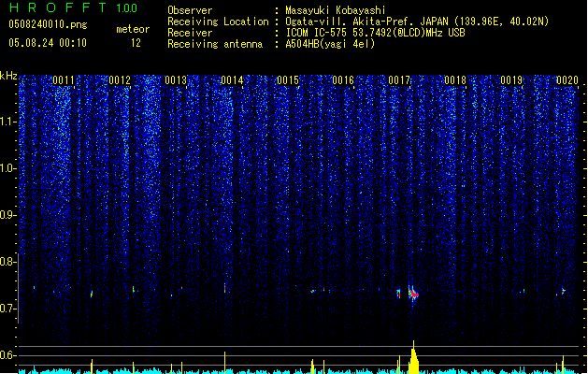The image size is (588, 374).
Task: Click the 0019 time marker
Action: [511, 80]
